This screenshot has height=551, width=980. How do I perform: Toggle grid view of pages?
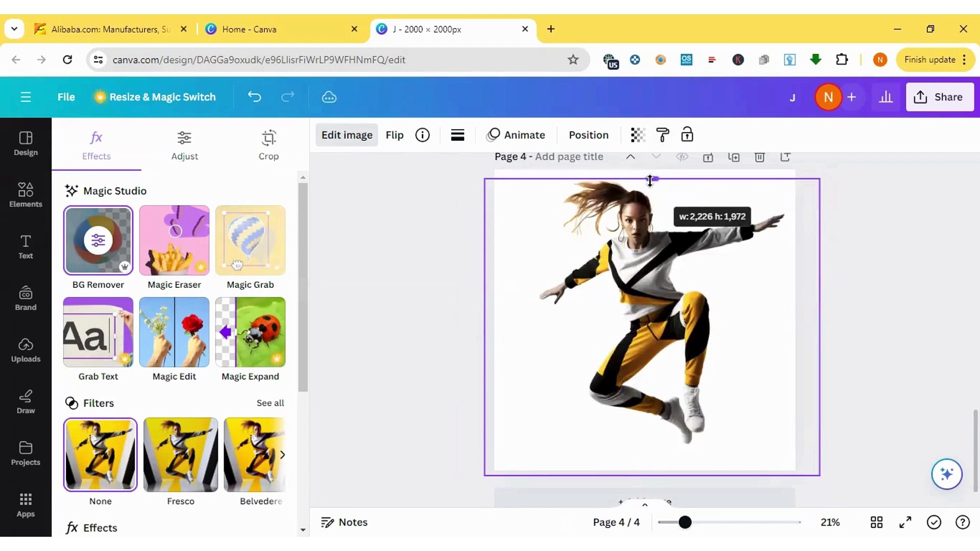(876, 522)
